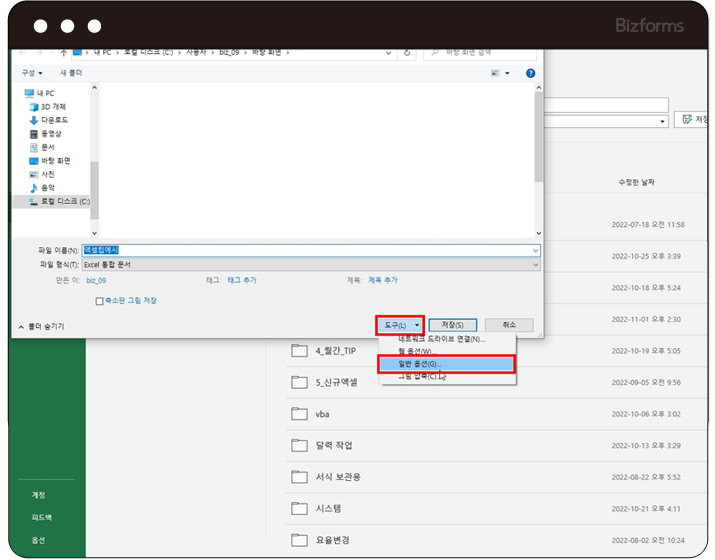This screenshot has width=715, height=560.
Task: Click the file list scroll-up arrow
Action: point(539,88)
